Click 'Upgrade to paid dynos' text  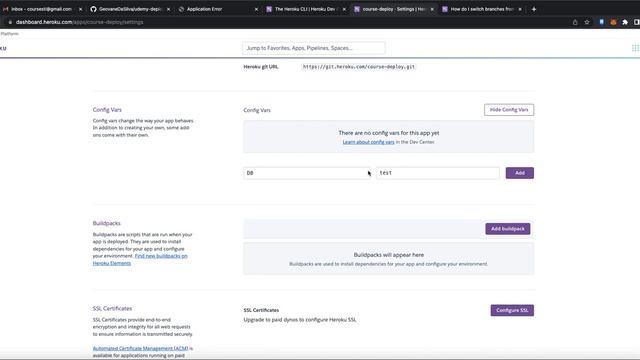[x=300, y=320]
